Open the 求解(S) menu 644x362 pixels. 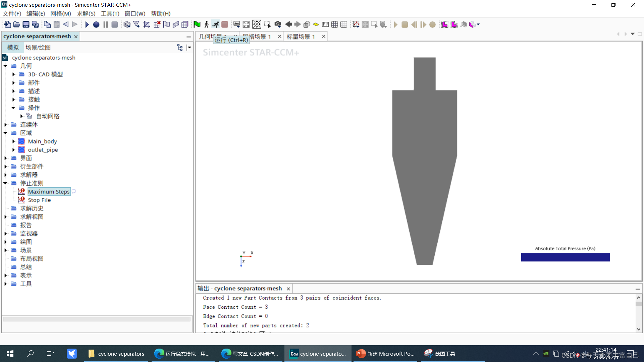pos(86,13)
